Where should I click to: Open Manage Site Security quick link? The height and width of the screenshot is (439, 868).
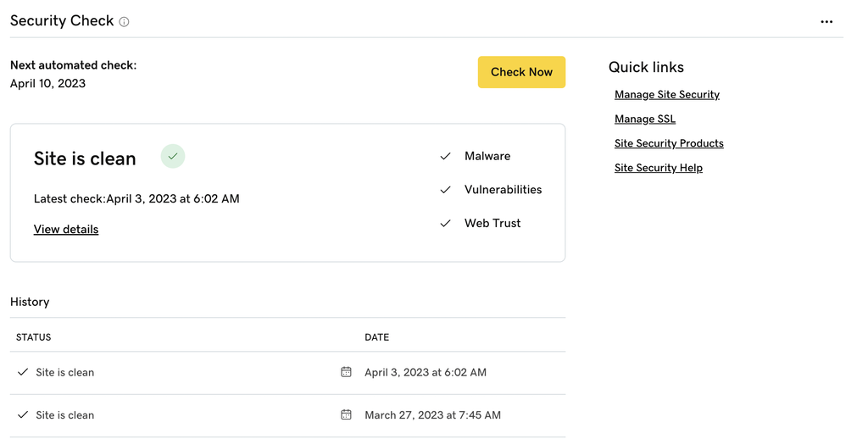tap(666, 95)
